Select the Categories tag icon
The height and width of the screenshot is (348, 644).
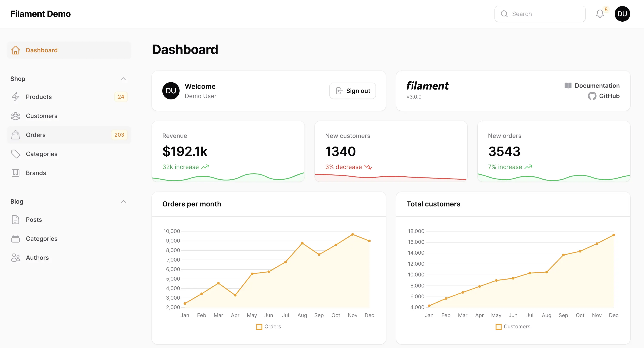[x=16, y=154]
